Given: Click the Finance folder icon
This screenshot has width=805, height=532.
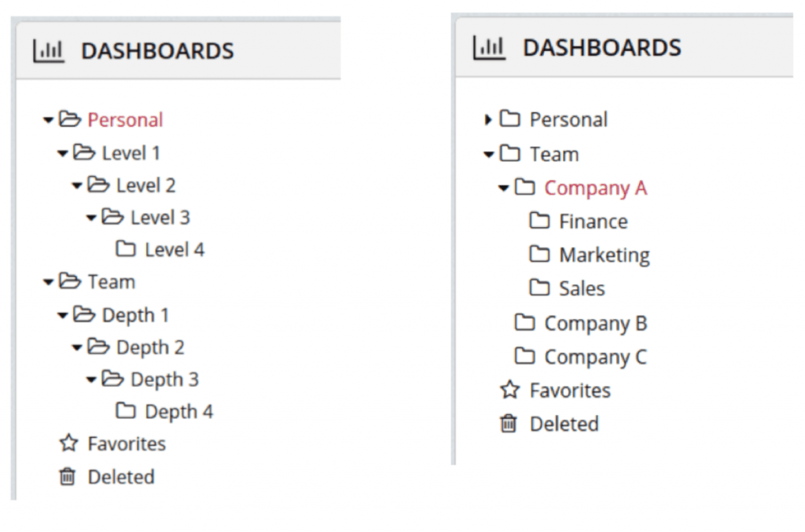Looking at the screenshot, I should pos(539,221).
